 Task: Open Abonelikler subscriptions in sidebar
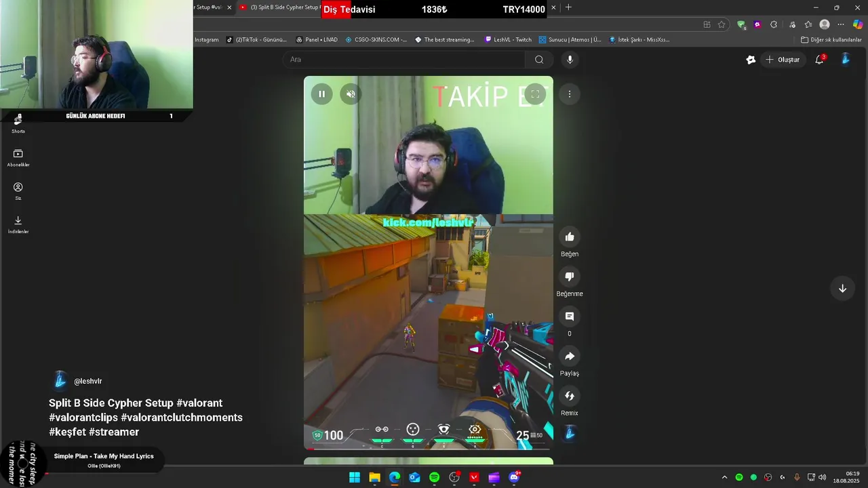click(x=18, y=158)
